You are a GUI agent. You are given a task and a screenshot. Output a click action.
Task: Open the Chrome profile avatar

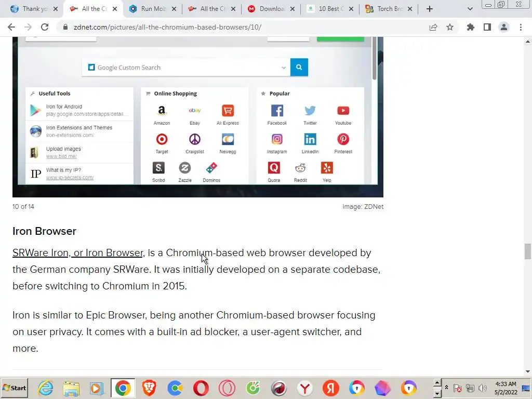(504, 27)
